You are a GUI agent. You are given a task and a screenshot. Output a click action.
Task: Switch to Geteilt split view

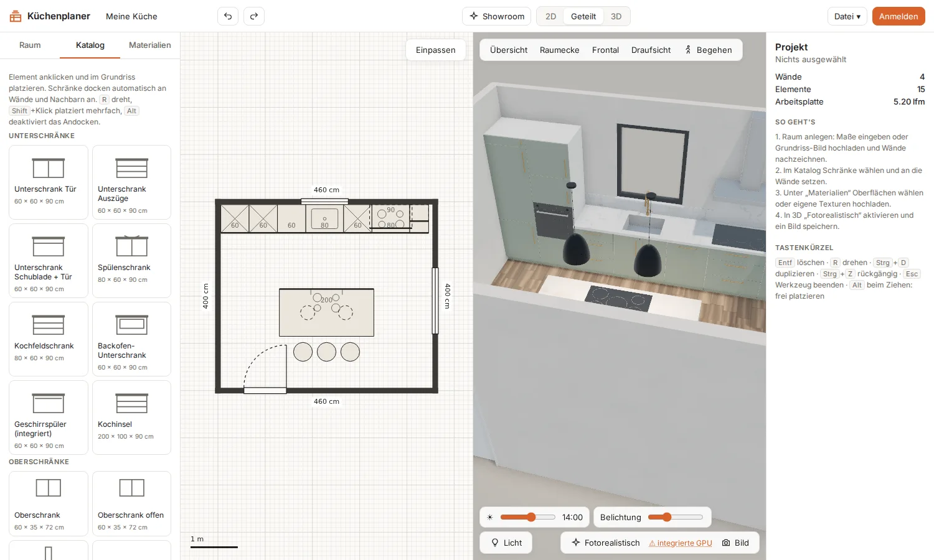pos(583,16)
